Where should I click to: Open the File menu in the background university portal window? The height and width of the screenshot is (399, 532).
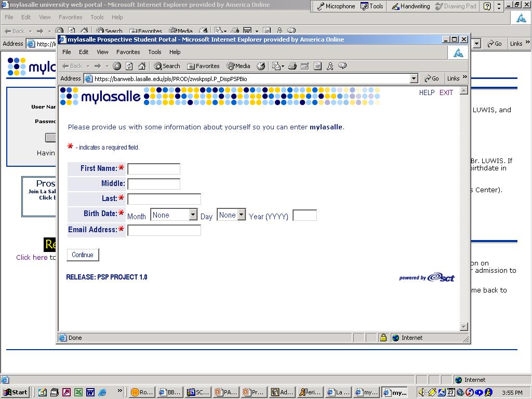(9, 17)
